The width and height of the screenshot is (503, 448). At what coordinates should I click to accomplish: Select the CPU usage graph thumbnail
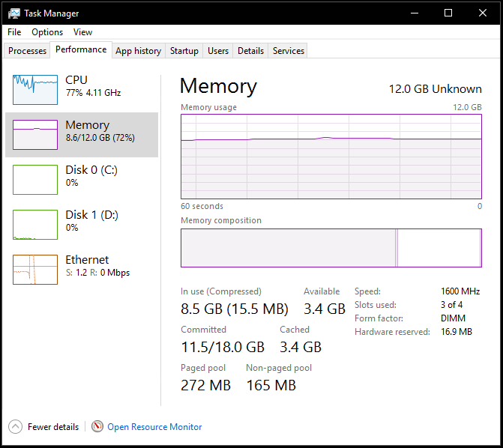35,89
